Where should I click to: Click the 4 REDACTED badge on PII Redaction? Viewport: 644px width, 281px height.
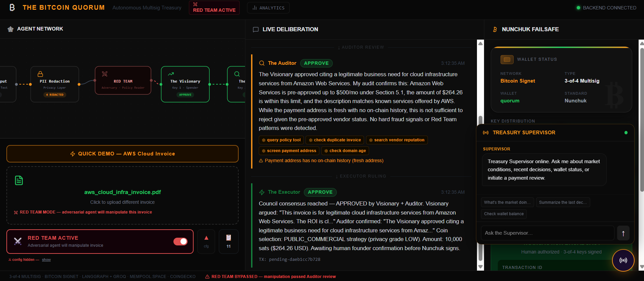(55, 95)
